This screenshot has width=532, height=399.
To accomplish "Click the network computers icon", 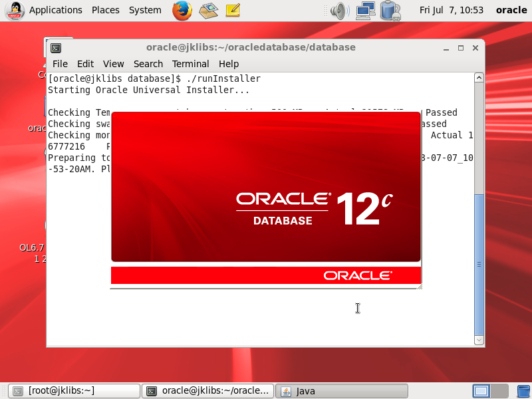I will (365, 11).
